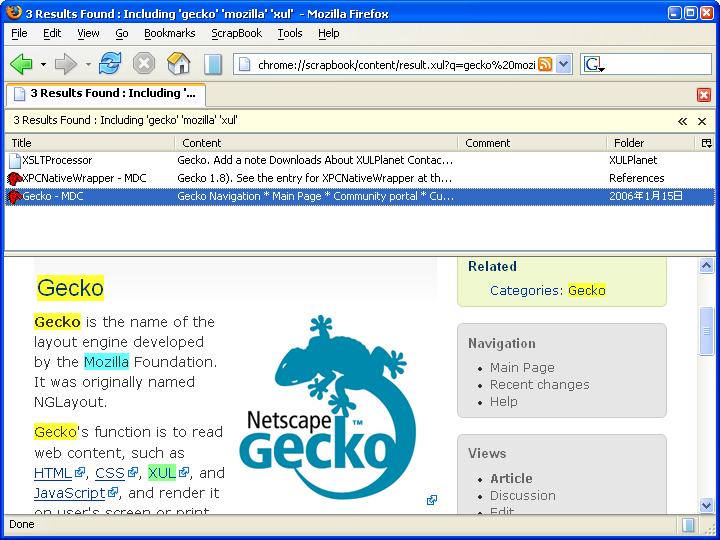Click the vertical scrollbar thumb
Image resolution: width=720 pixels, height=540 pixels.
[x=706, y=331]
